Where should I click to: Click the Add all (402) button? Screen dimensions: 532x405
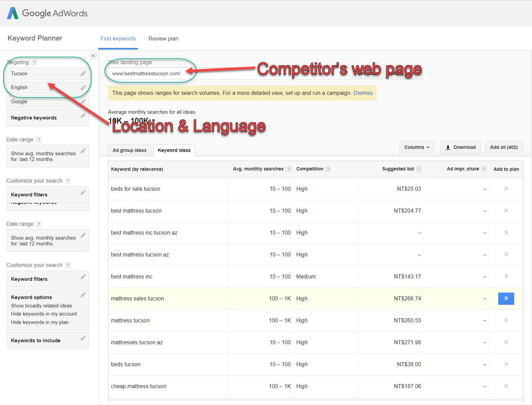click(x=503, y=147)
